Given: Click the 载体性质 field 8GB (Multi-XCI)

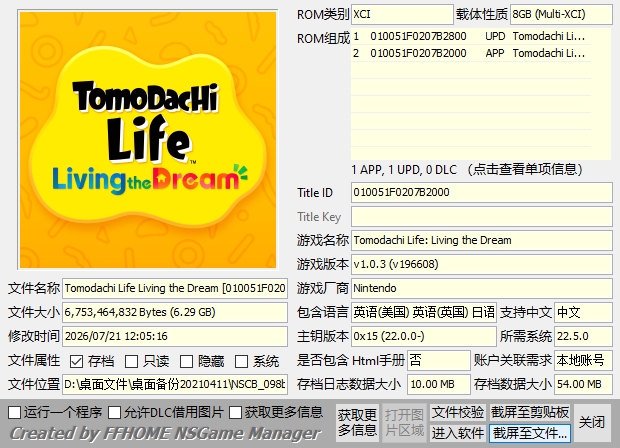Looking at the screenshot, I should 561,15.
